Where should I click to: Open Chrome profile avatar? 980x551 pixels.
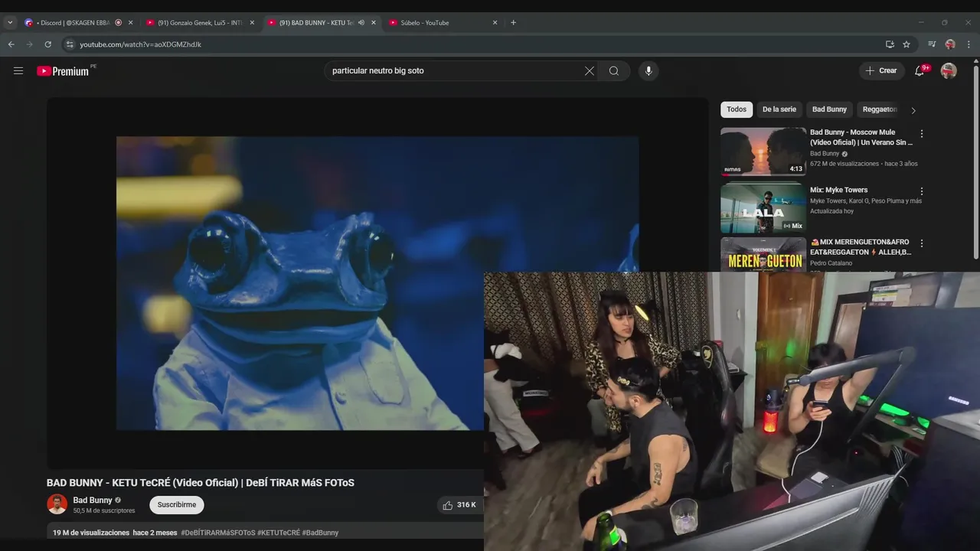tap(950, 44)
